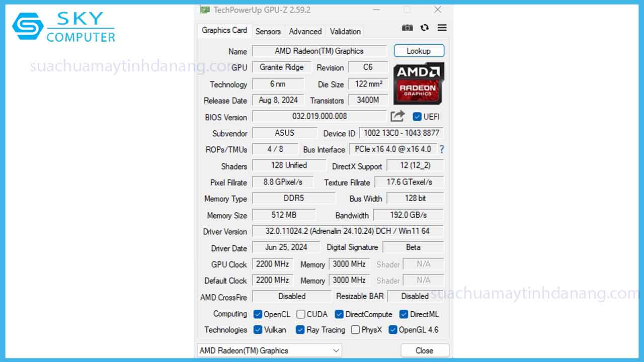The height and width of the screenshot is (362, 644).
Task: Toggle the CUDA checkbox
Action: 301,314
